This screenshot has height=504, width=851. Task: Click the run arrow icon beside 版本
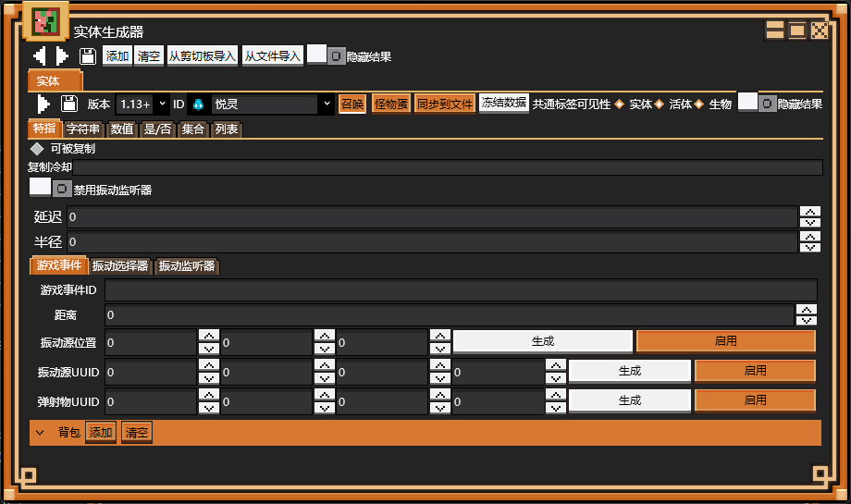tap(43, 104)
